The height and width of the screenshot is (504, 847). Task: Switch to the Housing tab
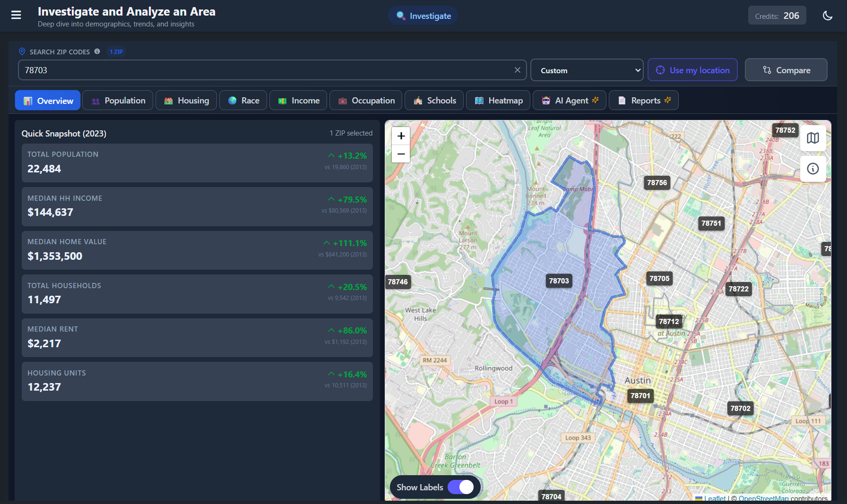(x=186, y=100)
